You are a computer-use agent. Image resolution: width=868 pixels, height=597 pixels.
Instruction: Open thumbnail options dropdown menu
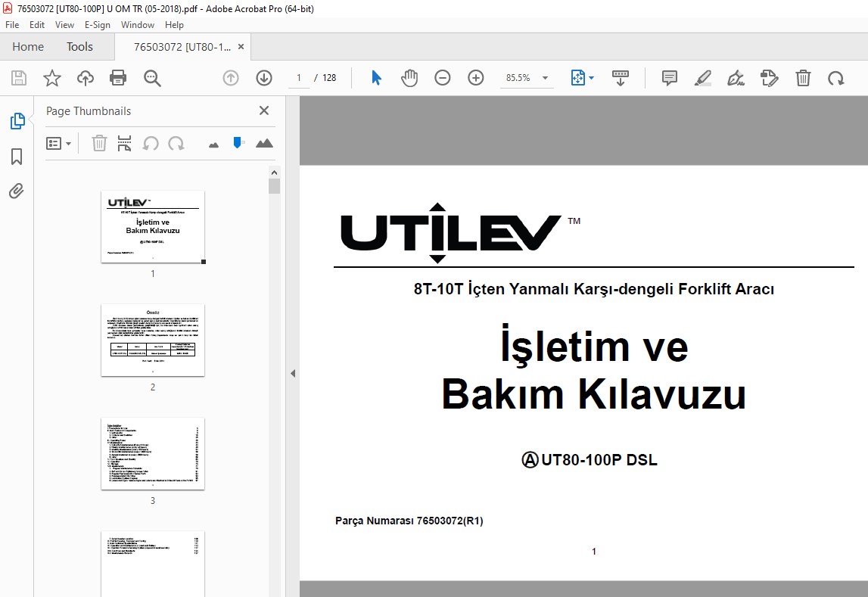pyautogui.click(x=59, y=144)
